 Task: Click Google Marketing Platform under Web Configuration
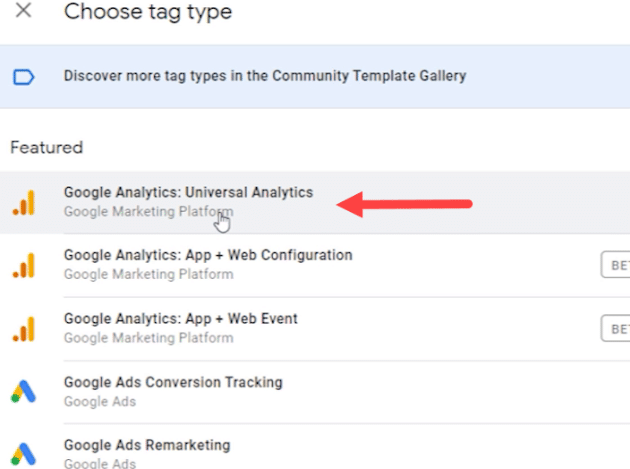148,274
